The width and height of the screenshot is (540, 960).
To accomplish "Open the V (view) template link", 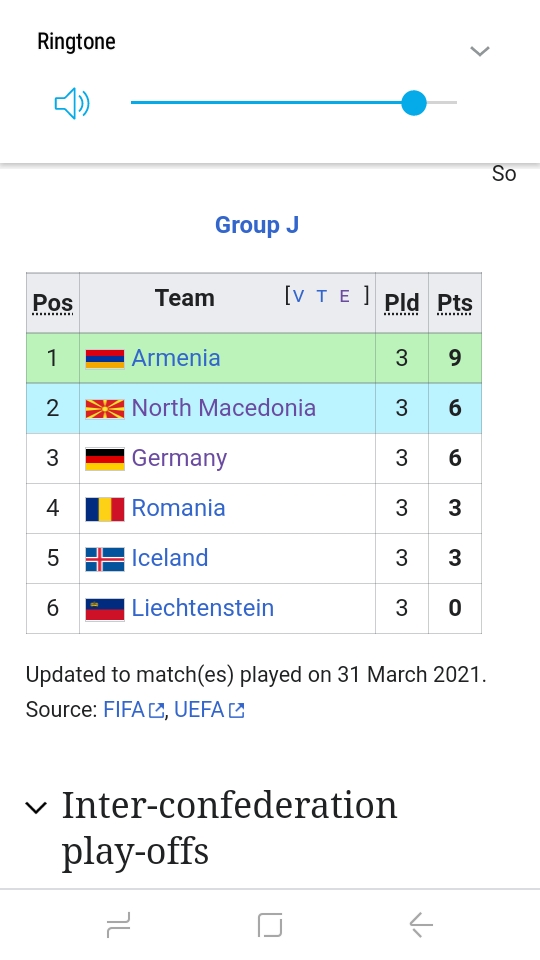I will point(299,297).
